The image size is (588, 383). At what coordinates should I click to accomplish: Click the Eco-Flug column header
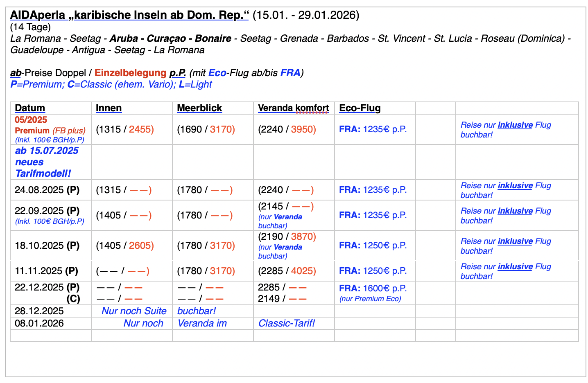tap(360, 108)
